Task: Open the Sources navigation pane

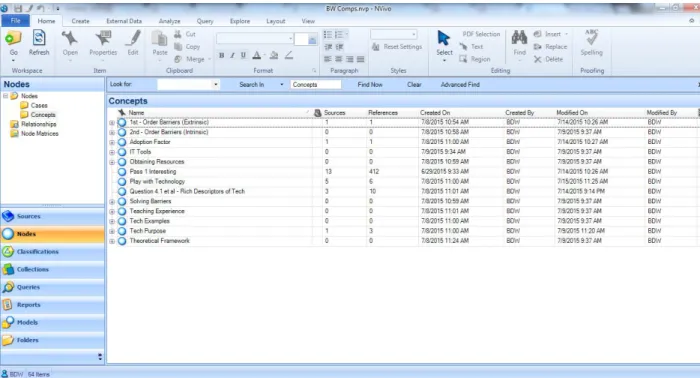Action: (x=52, y=216)
